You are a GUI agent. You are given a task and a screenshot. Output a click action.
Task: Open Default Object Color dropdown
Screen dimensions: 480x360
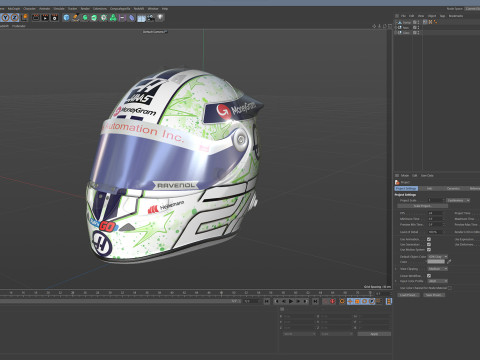[x=438, y=257]
